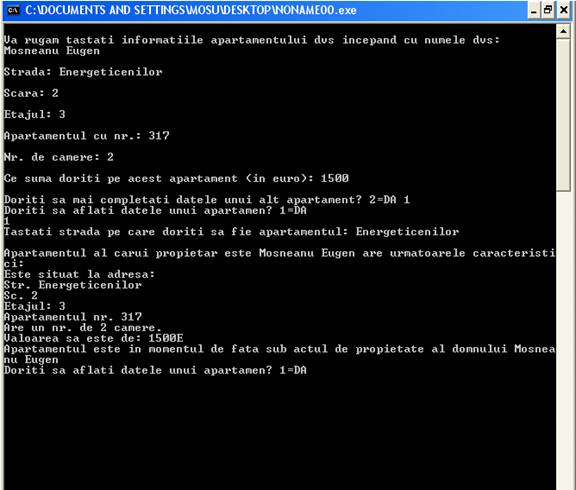The width and height of the screenshot is (576, 490).
Task: Click the 'Scara: 2' output line
Action: 31,93
